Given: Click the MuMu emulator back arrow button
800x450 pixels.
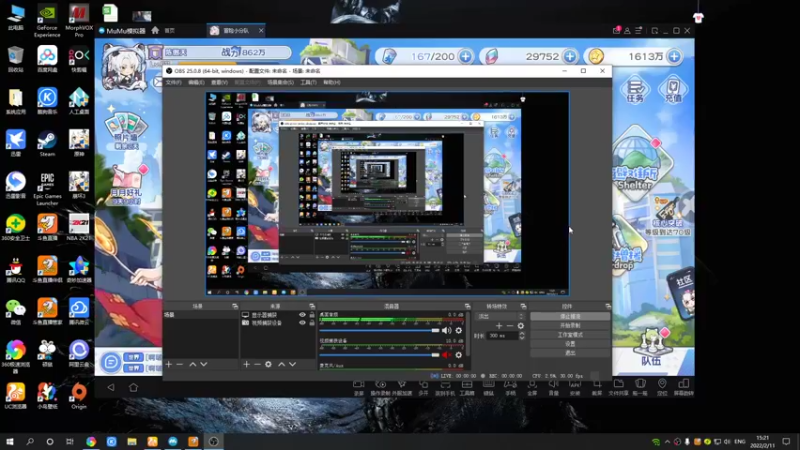Looking at the screenshot, I should 111,388.
